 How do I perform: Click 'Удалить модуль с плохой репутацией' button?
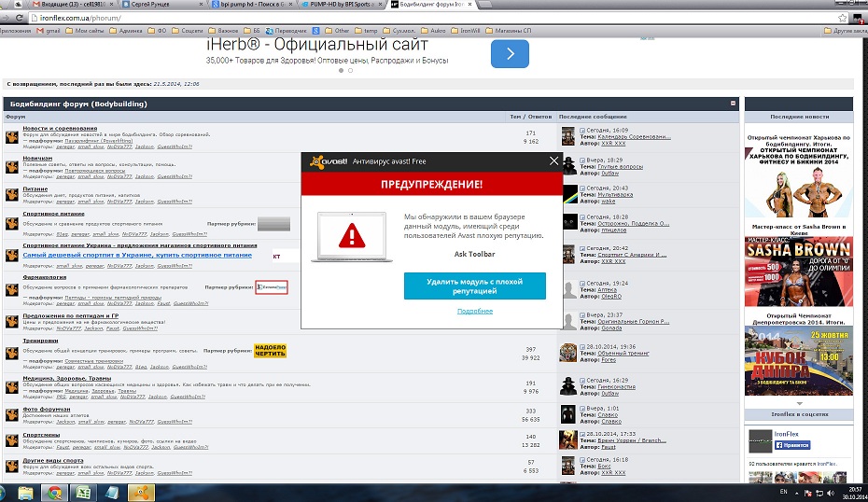(474, 286)
